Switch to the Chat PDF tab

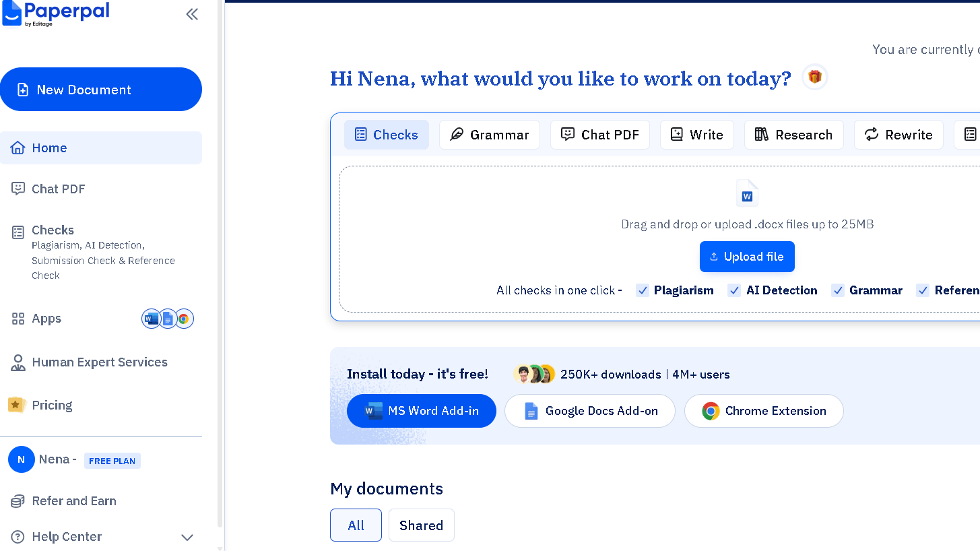click(x=600, y=135)
